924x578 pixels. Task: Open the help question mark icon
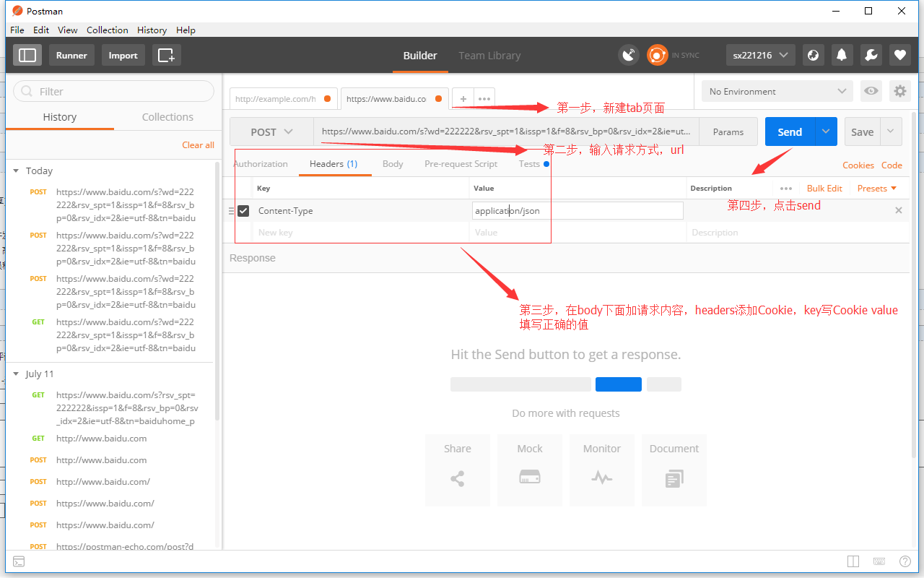click(905, 561)
